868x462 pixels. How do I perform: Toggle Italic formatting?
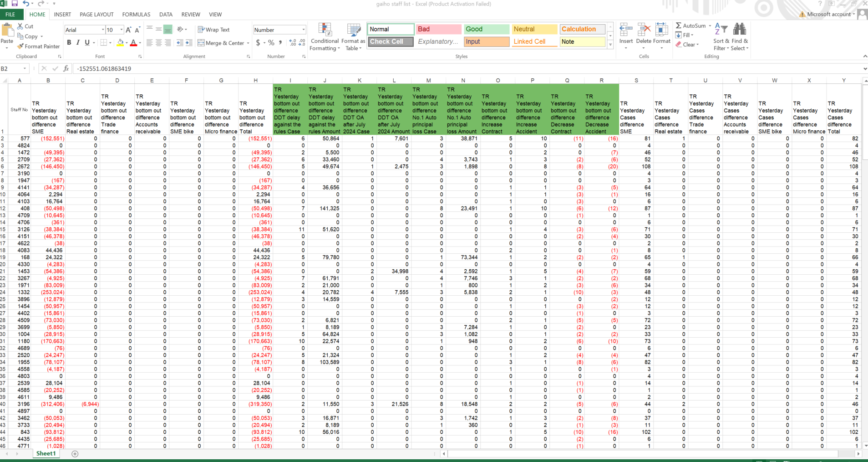78,42
